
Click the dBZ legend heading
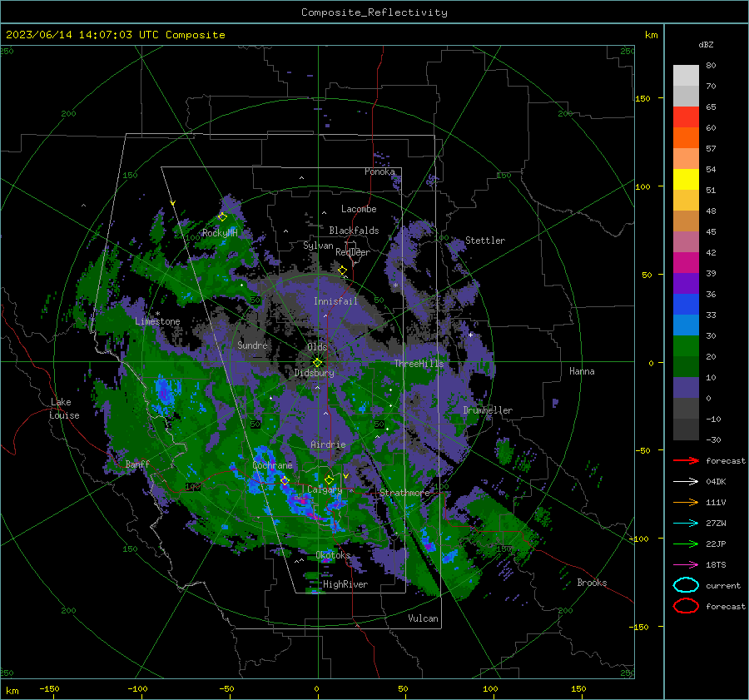(x=706, y=45)
